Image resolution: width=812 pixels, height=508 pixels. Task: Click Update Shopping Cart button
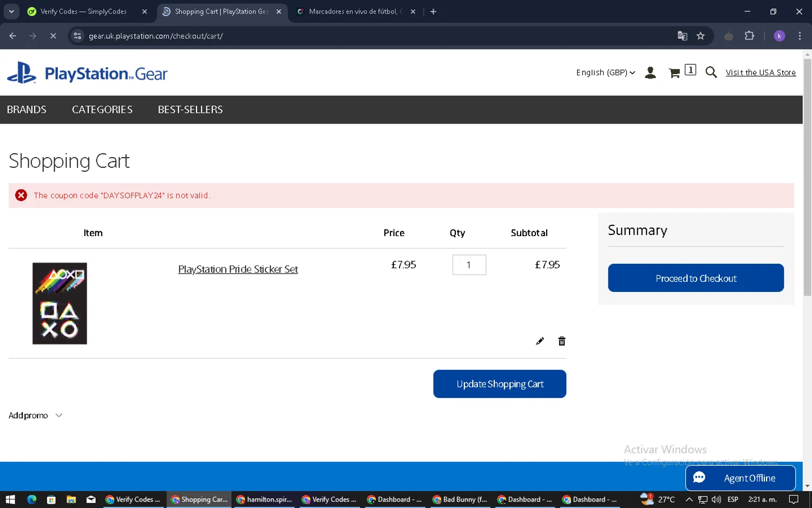point(500,384)
